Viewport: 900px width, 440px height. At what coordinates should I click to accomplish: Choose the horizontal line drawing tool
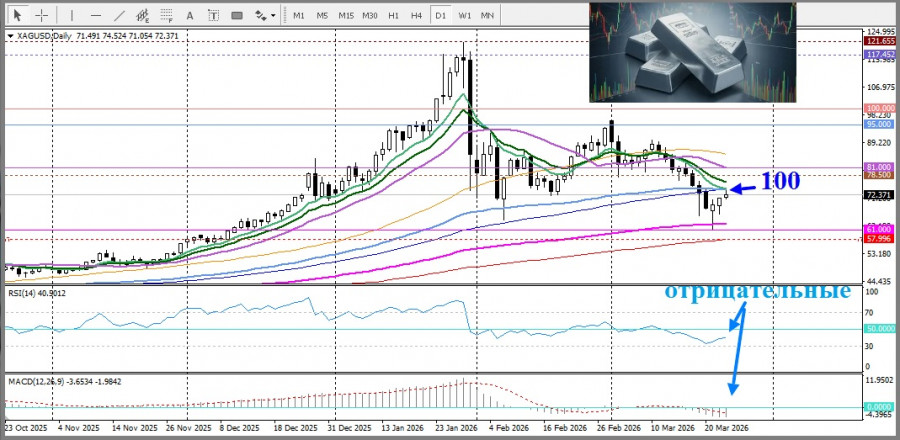coord(95,15)
